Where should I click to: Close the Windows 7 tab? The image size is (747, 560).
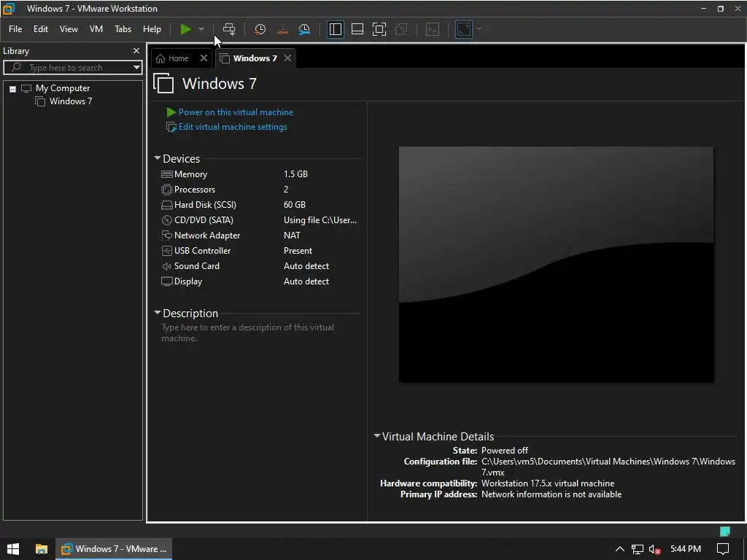tap(287, 58)
